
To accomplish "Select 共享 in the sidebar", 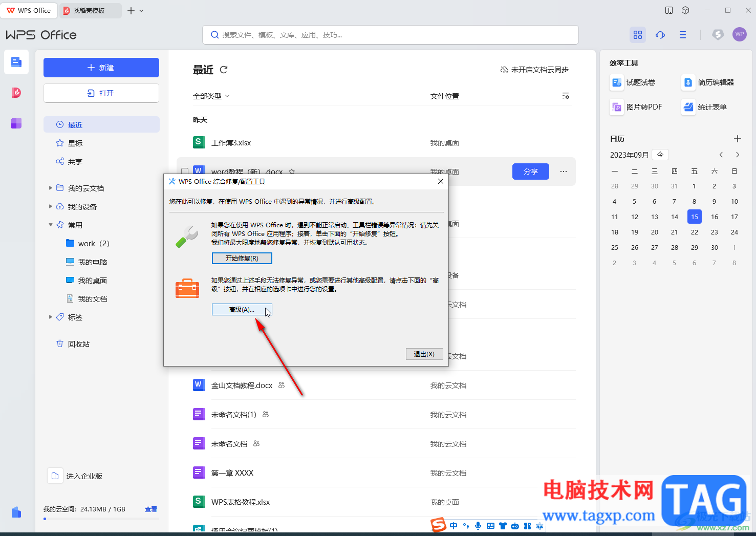I will click(x=101, y=161).
